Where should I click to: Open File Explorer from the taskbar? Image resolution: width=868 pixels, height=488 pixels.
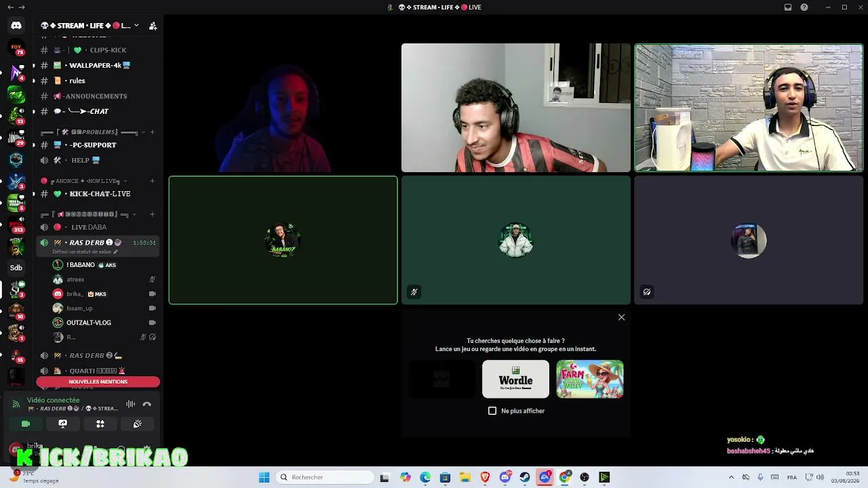tap(465, 477)
